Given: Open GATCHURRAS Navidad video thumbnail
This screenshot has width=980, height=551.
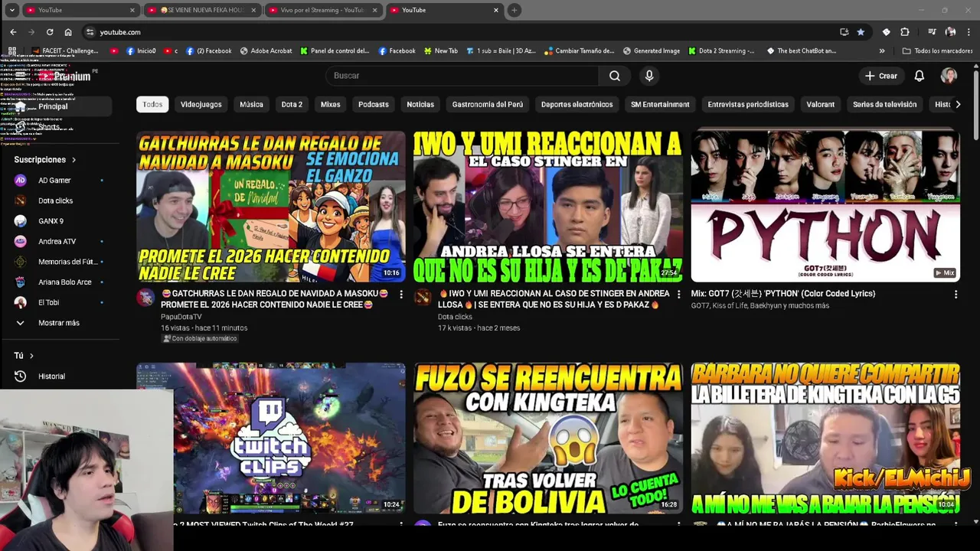Looking at the screenshot, I should [271, 207].
